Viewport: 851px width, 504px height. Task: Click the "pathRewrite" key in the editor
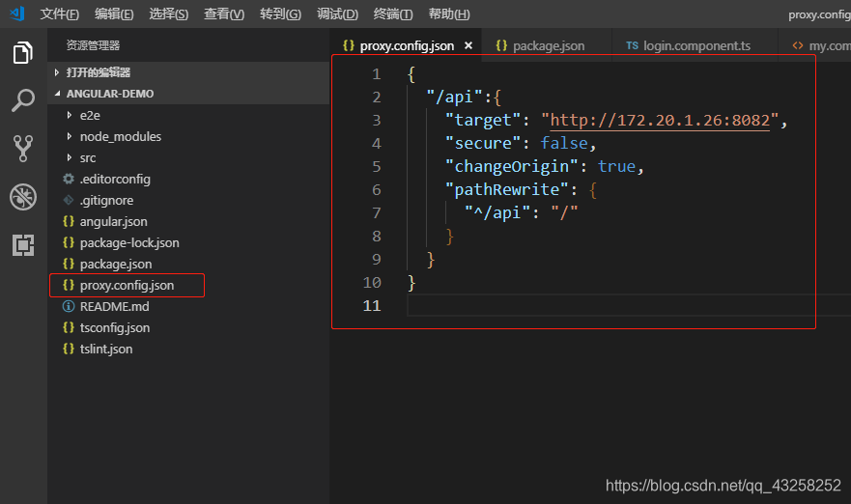click(x=507, y=189)
